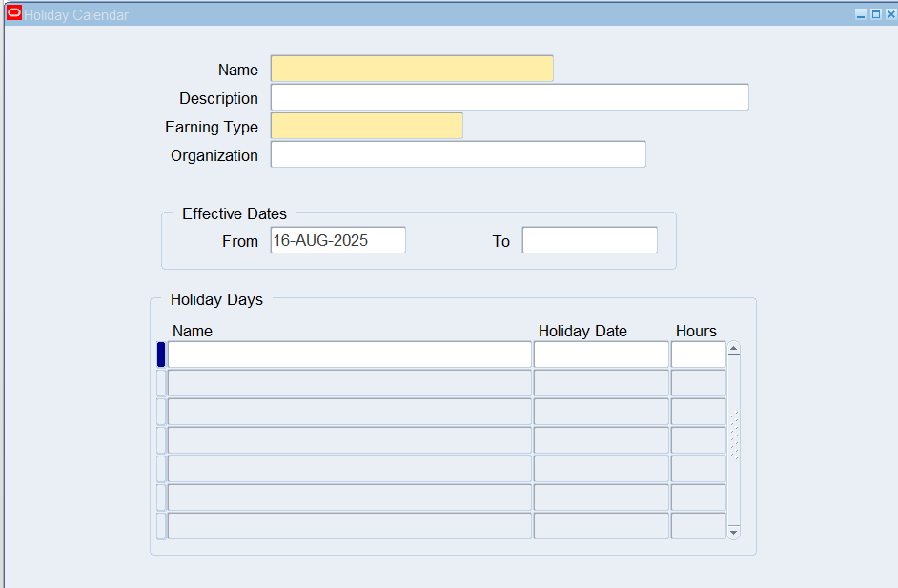898x588 pixels.
Task: Select the Effective Dates To field
Action: 589,240
